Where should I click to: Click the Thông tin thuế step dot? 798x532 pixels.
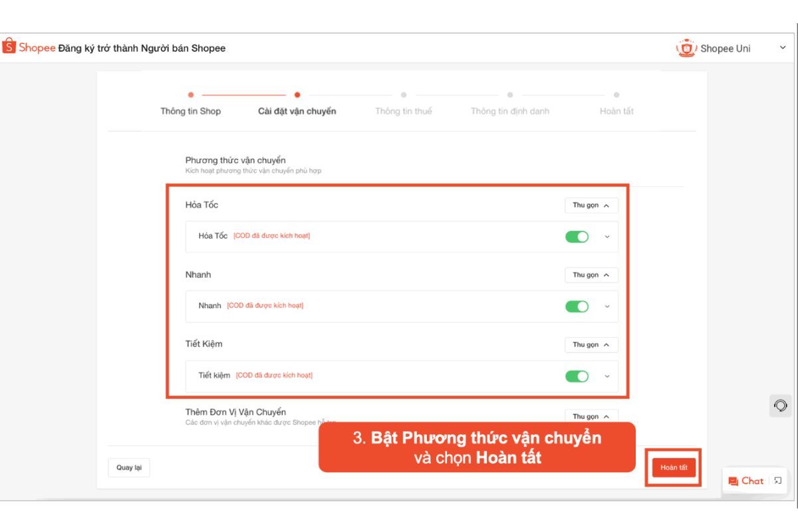coord(404,95)
